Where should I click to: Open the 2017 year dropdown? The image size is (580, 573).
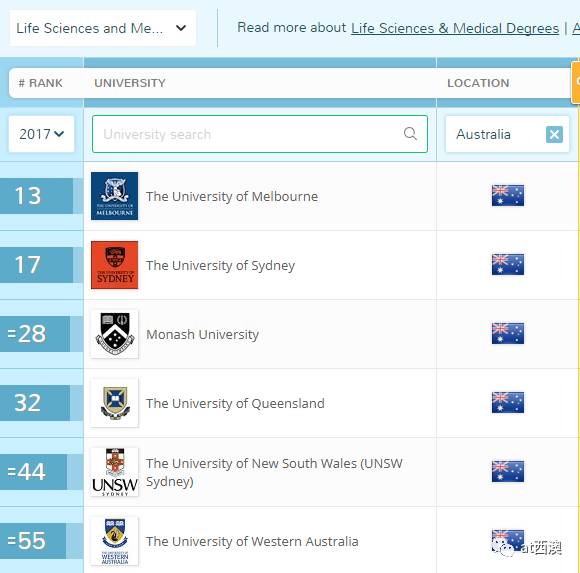41,134
